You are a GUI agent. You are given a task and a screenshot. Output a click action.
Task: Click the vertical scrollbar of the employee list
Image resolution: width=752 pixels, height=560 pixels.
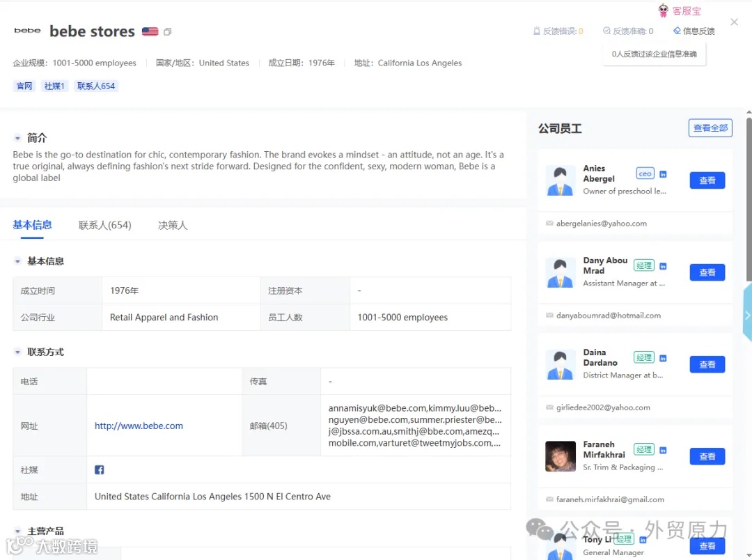749,199
